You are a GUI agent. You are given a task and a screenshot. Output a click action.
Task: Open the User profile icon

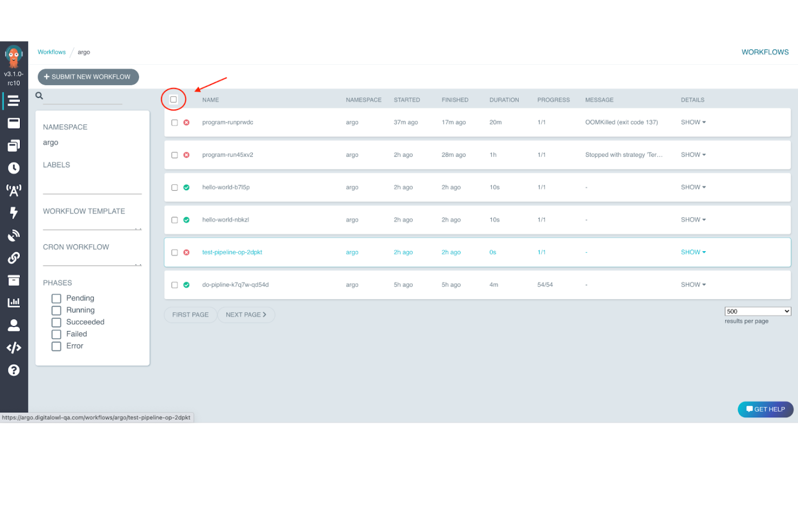tap(13, 325)
